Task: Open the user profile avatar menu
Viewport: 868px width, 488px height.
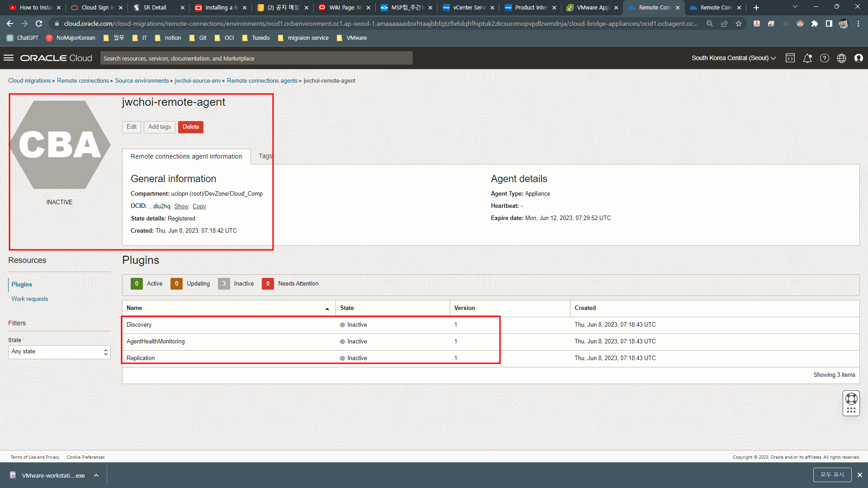Action: click(859, 58)
